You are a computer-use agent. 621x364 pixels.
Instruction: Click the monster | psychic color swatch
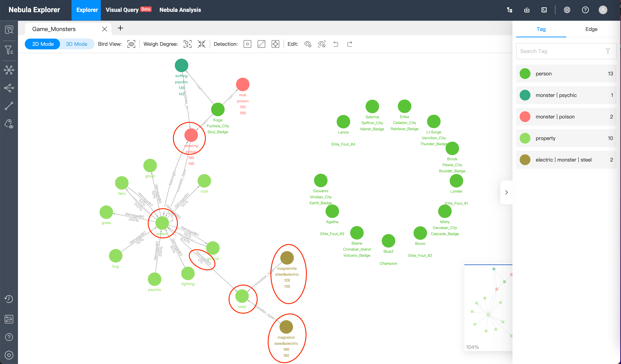click(525, 95)
